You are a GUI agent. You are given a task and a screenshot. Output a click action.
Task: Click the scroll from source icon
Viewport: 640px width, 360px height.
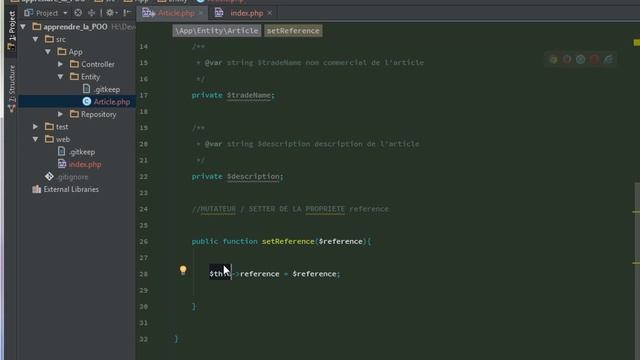[78, 13]
